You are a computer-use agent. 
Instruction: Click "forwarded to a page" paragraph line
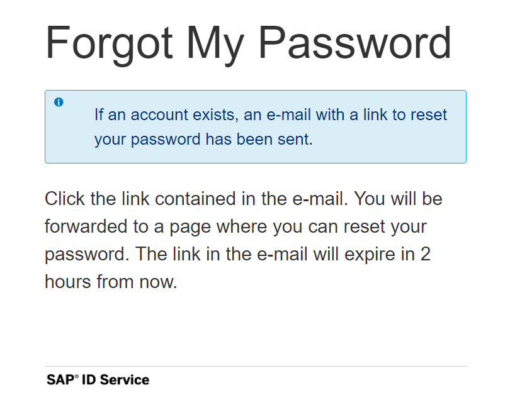[235, 226]
